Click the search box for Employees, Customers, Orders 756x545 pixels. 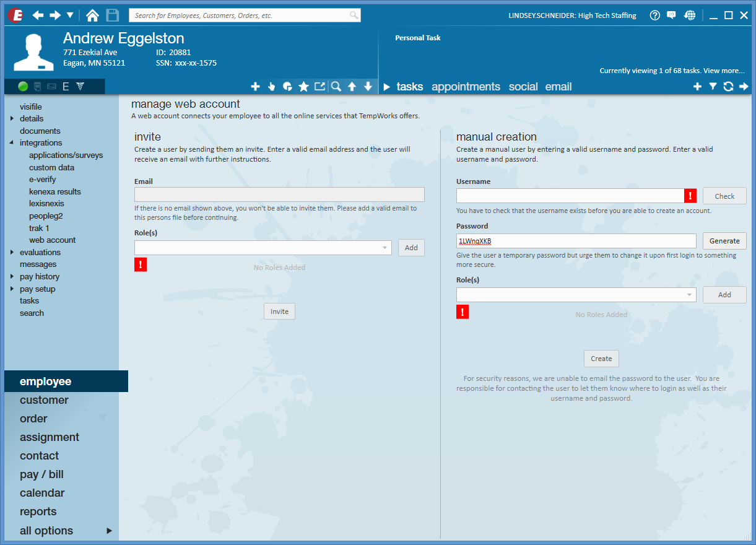point(245,15)
